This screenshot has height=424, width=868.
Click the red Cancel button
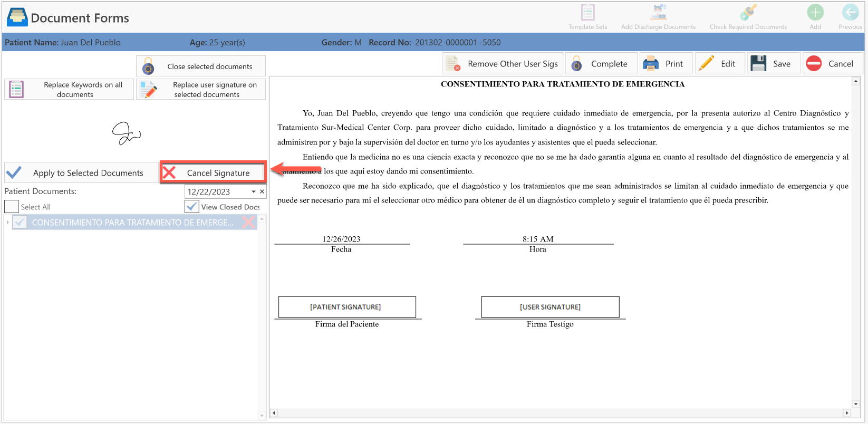pos(833,64)
